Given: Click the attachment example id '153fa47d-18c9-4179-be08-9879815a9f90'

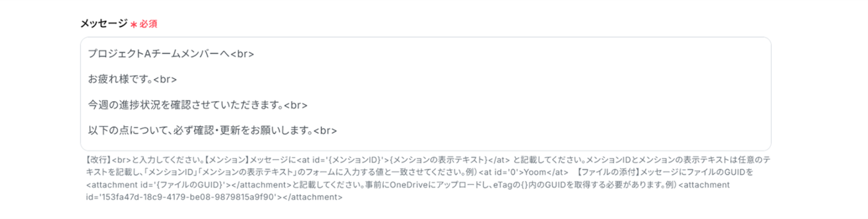Looking at the screenshot, I should click(182, 197).
